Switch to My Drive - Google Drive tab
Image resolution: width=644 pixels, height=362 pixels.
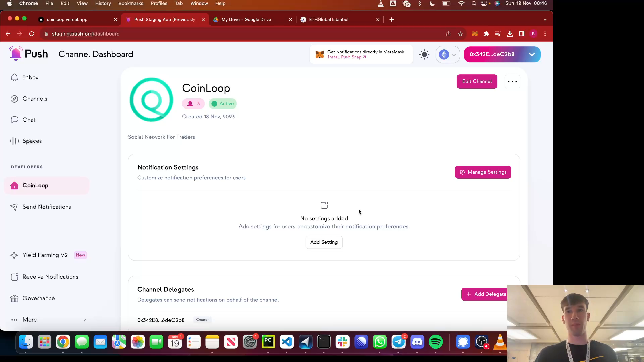252,20
